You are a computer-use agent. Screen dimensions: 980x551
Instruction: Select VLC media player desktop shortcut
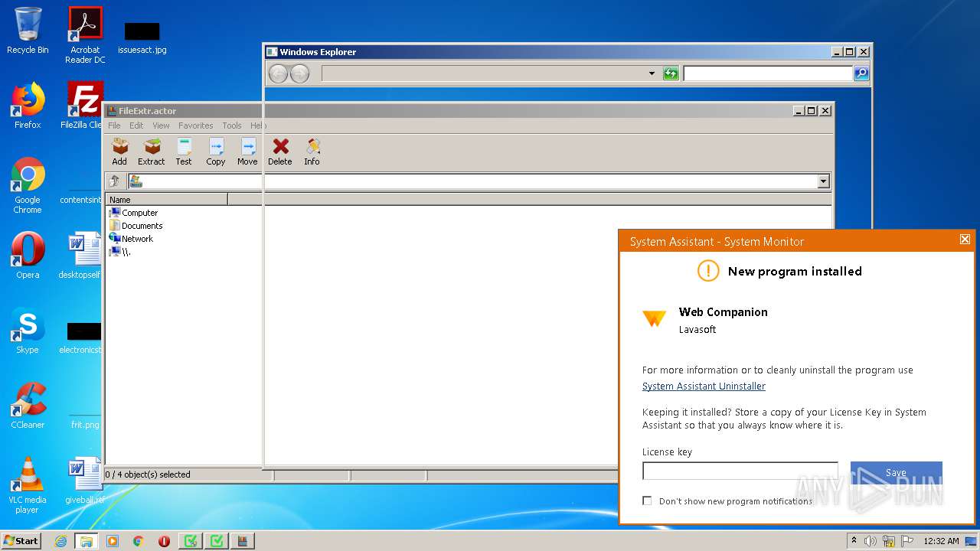28,485
